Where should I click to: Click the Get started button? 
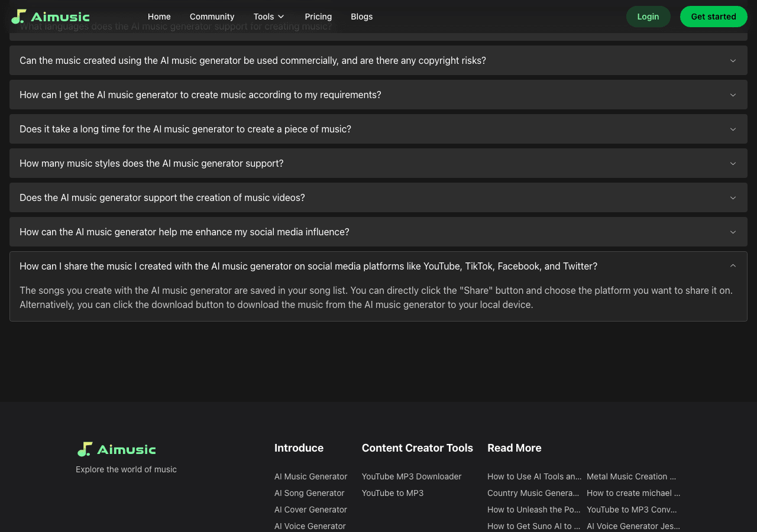click(x=713, y=17)
